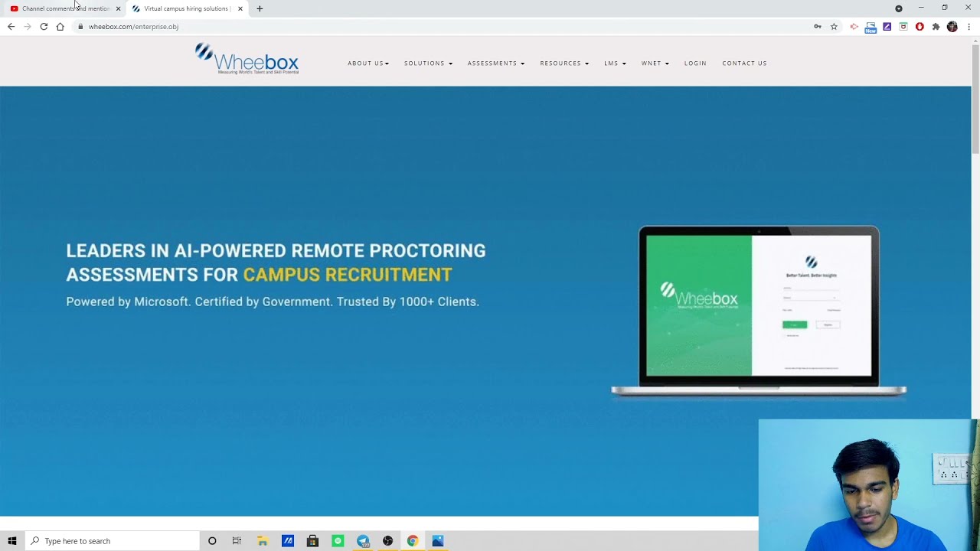Close the Channel comments YouTube tab
Screen dimensions: 980x551
(118, 8)
